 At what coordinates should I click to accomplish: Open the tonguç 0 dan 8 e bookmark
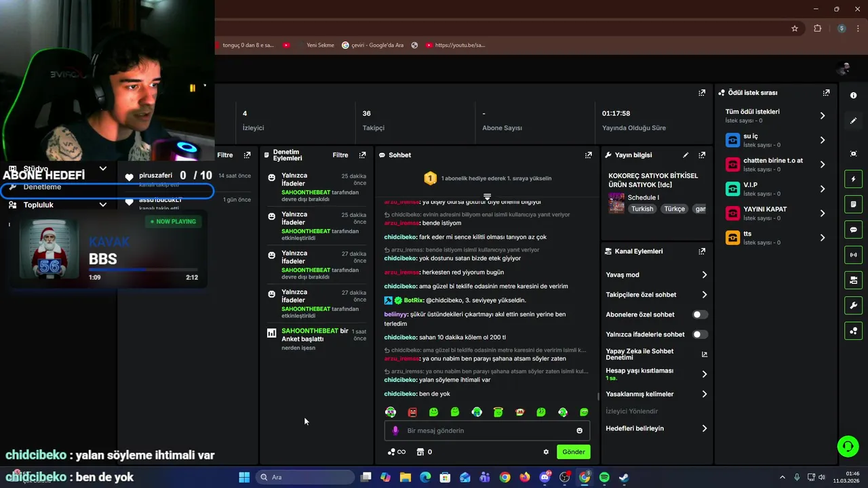click(245, 45)
